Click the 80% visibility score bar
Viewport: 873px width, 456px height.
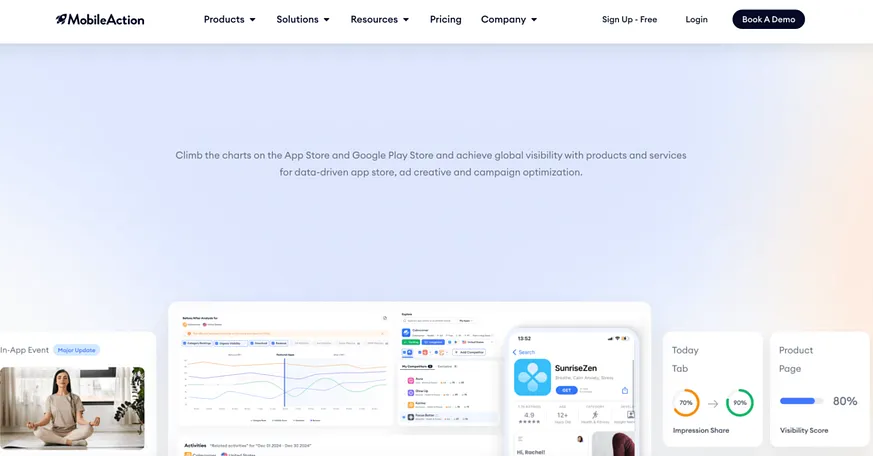tap(801, 401)
